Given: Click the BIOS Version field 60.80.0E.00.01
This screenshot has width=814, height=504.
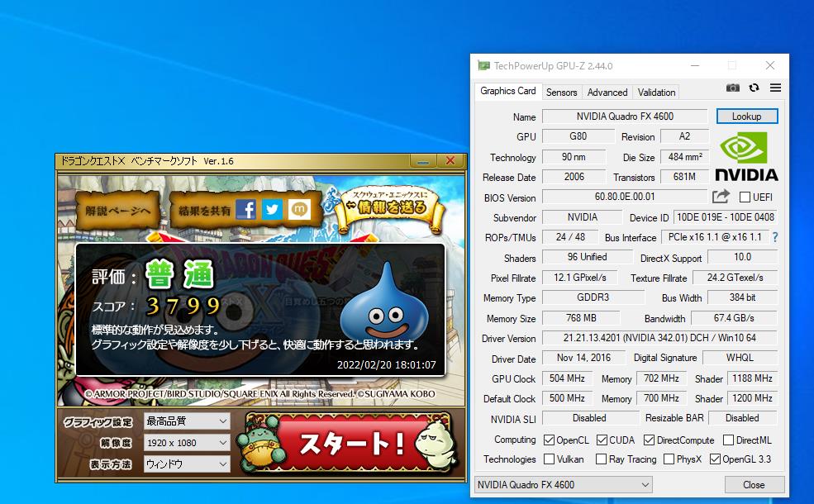Looking at the screenshot, I should click(x=625, y=197).
